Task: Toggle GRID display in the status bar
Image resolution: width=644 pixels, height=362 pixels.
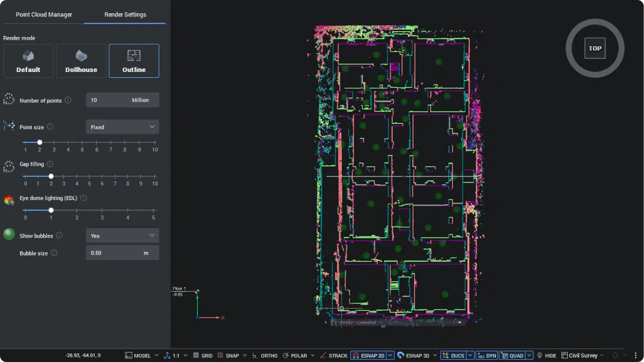Action: (203, 355)
